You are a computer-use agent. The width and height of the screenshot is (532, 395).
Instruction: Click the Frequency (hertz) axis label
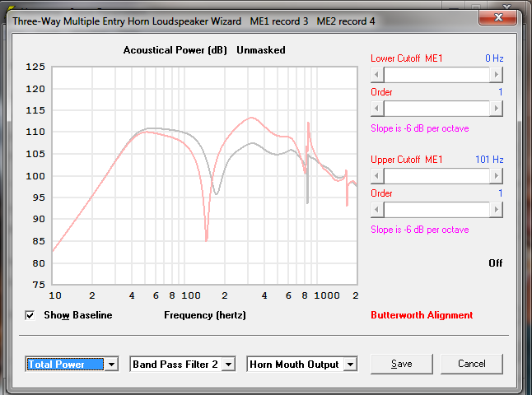[x=205, y=315]
